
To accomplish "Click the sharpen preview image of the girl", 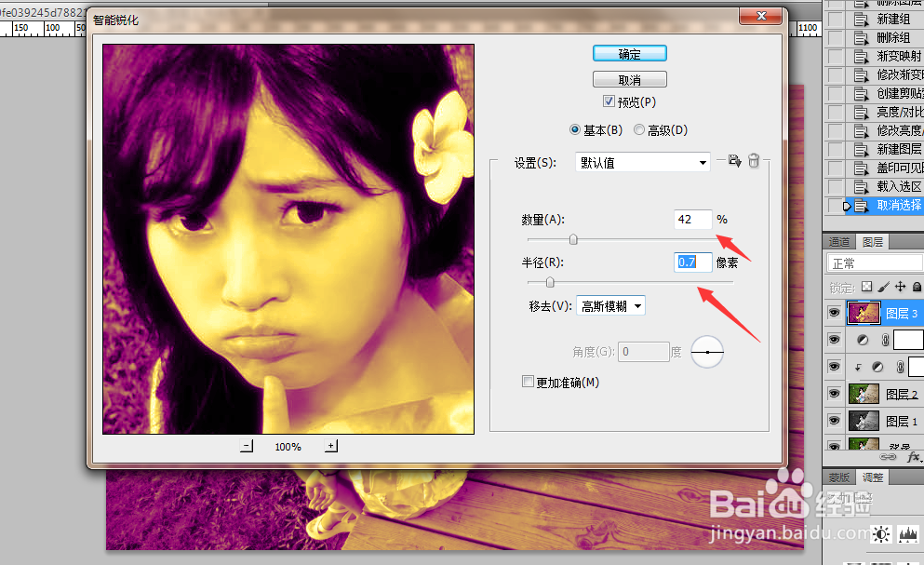I will tap(288, 239).
